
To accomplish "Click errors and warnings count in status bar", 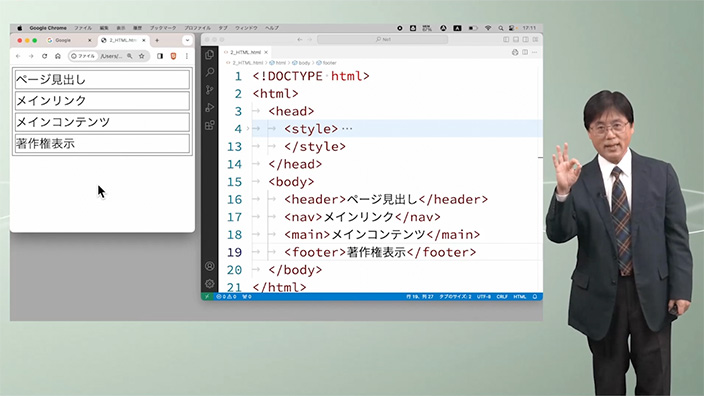I will (226, 296).
